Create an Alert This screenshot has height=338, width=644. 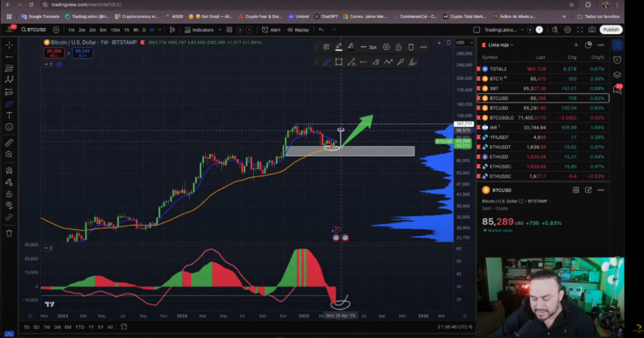coord(271,30)
